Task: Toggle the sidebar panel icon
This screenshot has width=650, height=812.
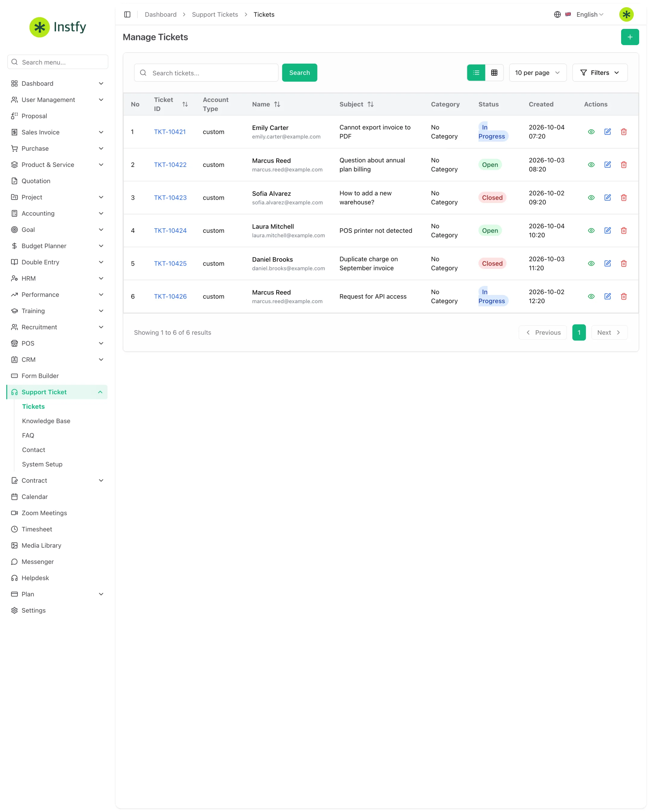Action: [x=127, y=14]
